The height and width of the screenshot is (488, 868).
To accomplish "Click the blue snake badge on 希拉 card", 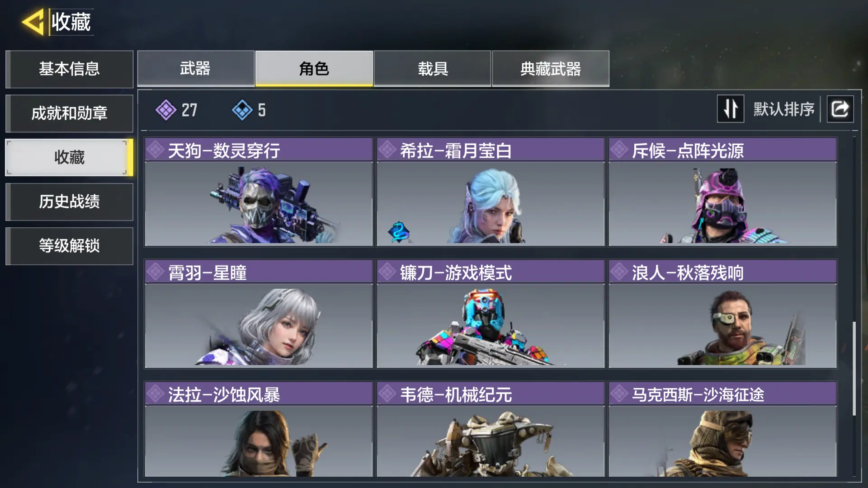I will pos(399,232).
